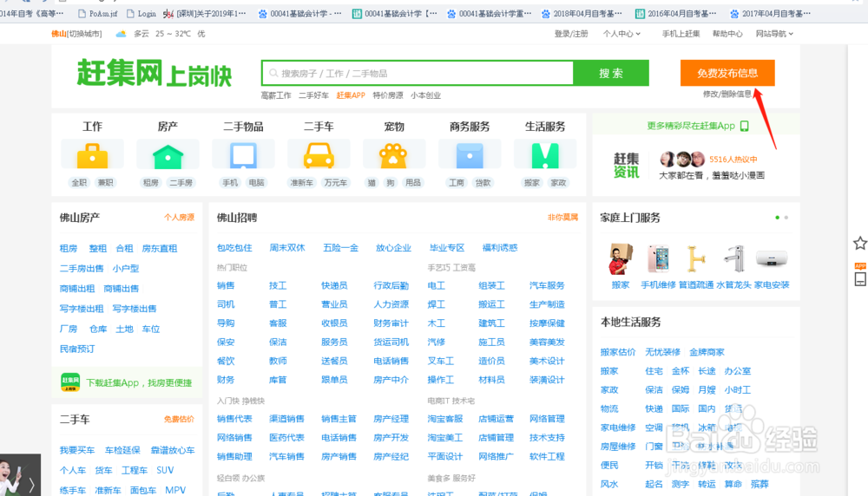Open 快递员 job link
Screen dimensions: 868x496
(x=334, y=285)
